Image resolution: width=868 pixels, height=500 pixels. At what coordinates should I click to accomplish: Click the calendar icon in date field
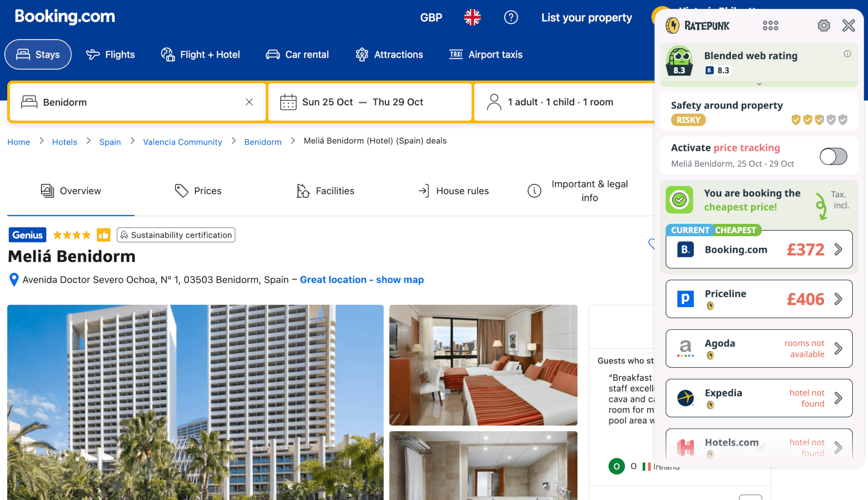point(288,102)
